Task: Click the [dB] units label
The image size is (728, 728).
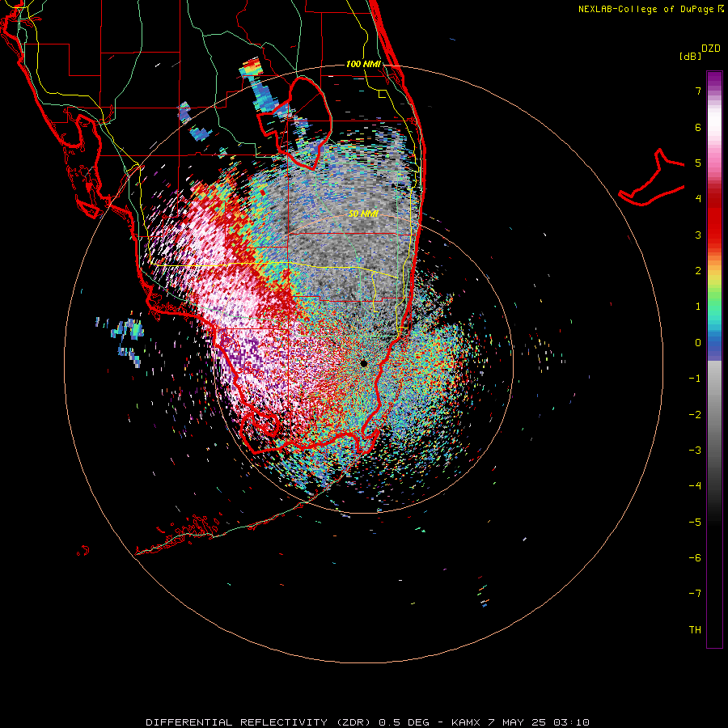Action: pyautogui.click(x=690, y=57)
